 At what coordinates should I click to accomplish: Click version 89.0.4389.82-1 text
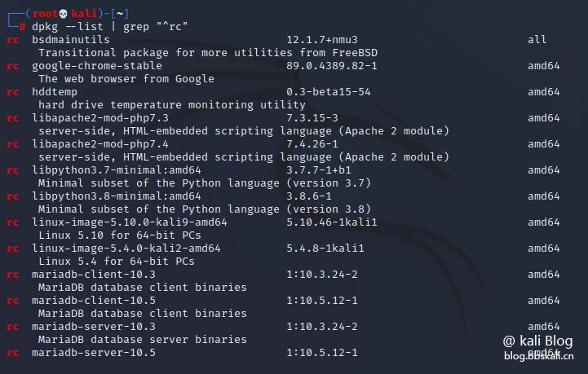(332, 66)
